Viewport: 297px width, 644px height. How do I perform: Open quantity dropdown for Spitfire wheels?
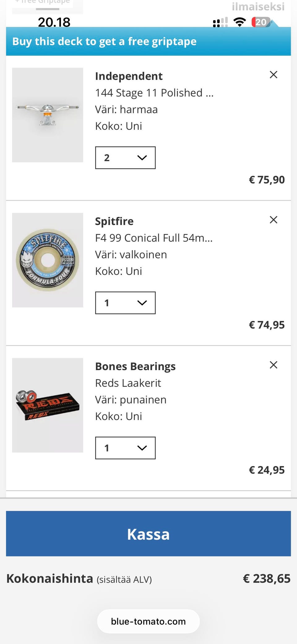click(125, 303)
